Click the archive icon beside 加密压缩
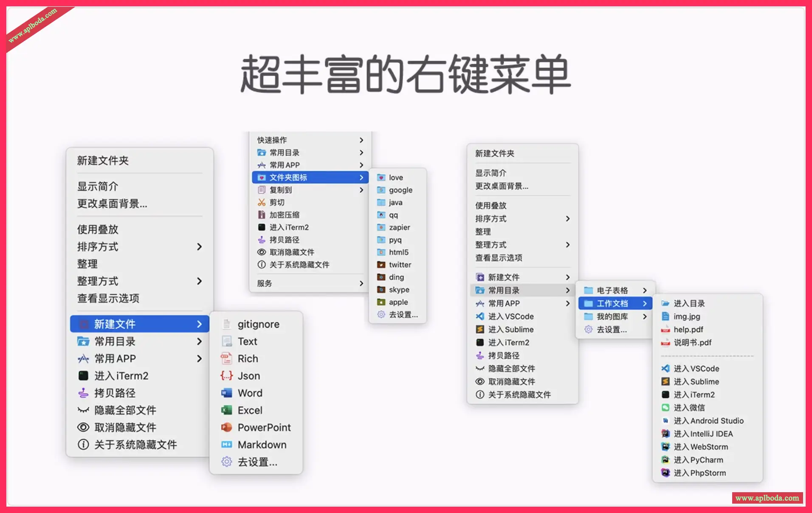812x513 pixels. 262,215
